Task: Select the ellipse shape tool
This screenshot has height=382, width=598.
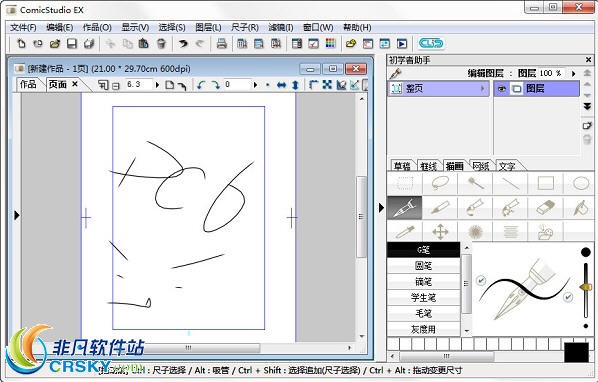Action: coord(580,184)
